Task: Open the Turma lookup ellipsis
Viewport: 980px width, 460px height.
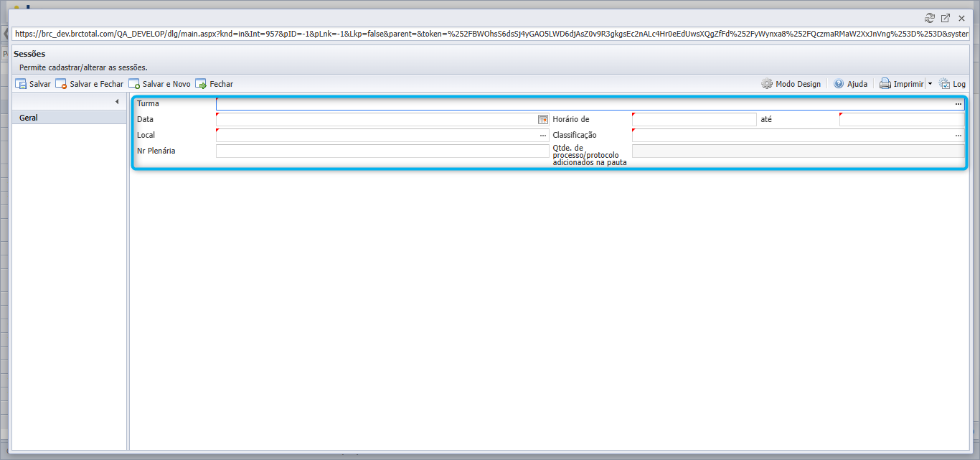Action: [958, 104]
